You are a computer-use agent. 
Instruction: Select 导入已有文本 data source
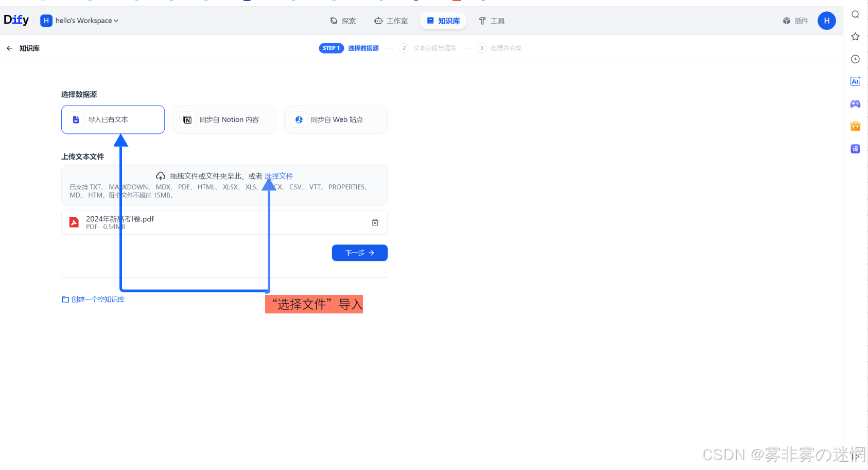[113, 119]
